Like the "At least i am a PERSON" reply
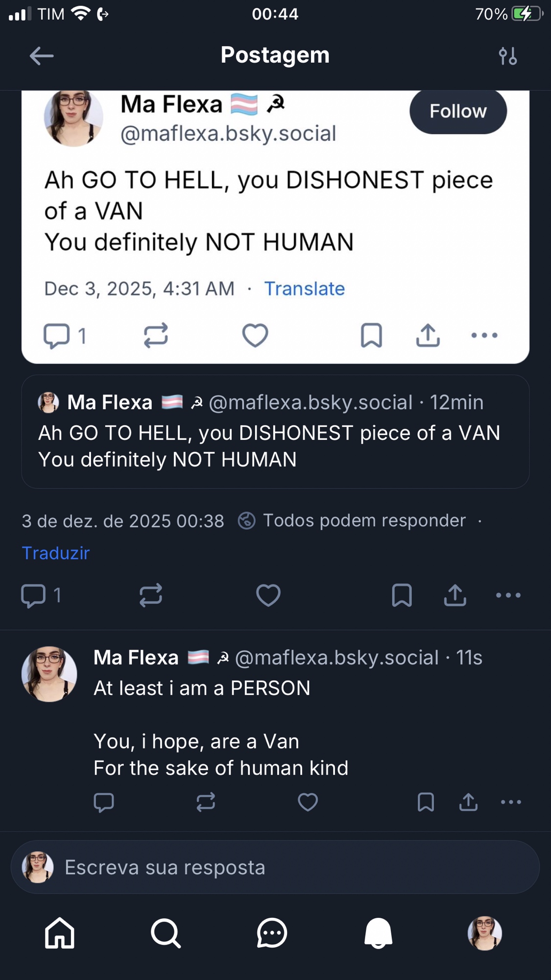Screen dimensions: 551x980 308,802
